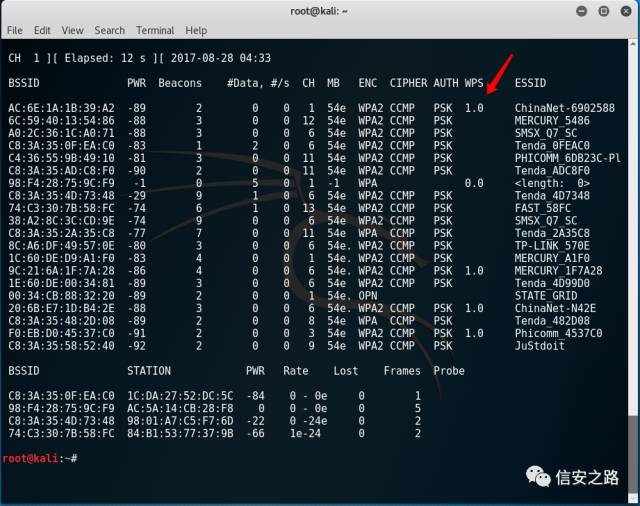Viewport: 640px width, 506px height.
Task: Click station AC:5A:14:CB:28:F8
Action: pyautogui.click(x=180, y=408)
